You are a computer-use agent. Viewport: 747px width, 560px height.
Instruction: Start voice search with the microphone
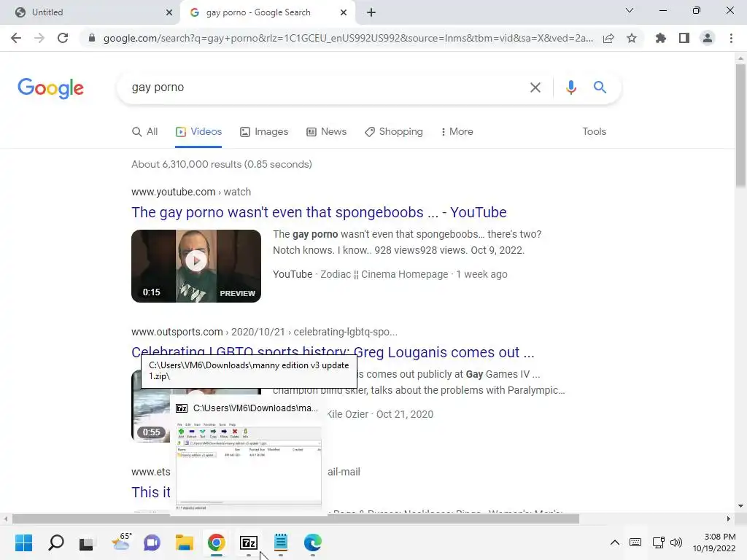click(x=570, y=87)
